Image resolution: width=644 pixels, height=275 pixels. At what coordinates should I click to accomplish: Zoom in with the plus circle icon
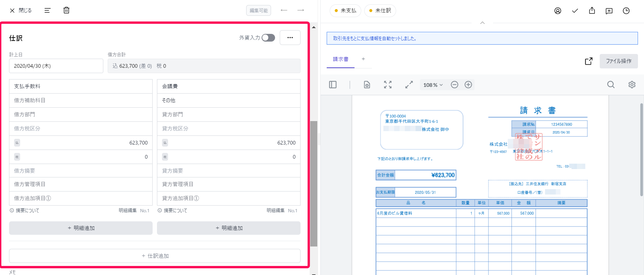click(x=468, y=85)
